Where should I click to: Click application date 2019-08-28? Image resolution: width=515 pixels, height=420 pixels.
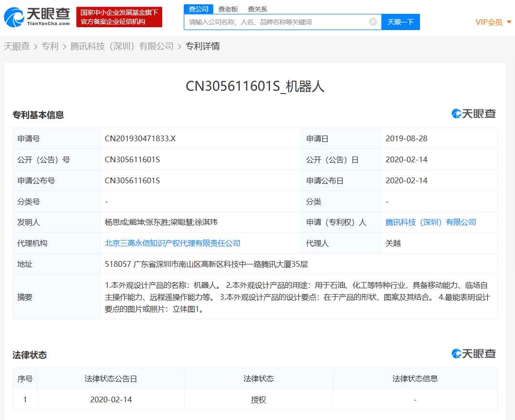coord(406,138)
